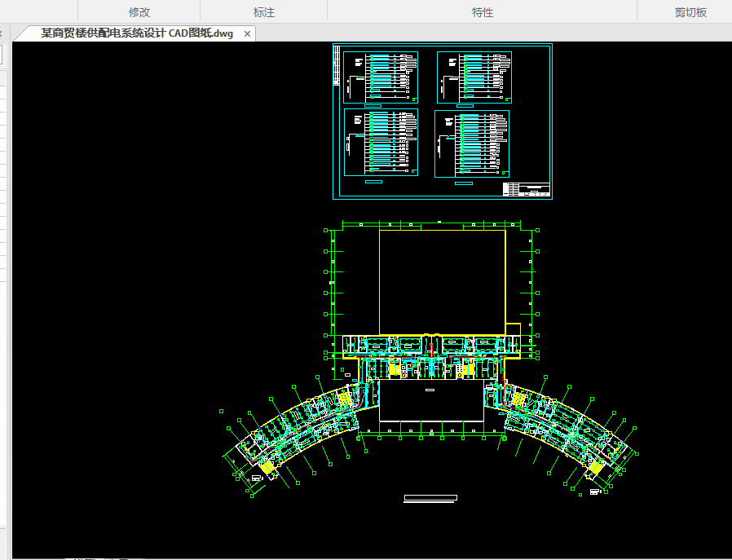Open the 剪切板 ribbon panel label
This screenshot has height=560, width=732.
coord(691,12)
